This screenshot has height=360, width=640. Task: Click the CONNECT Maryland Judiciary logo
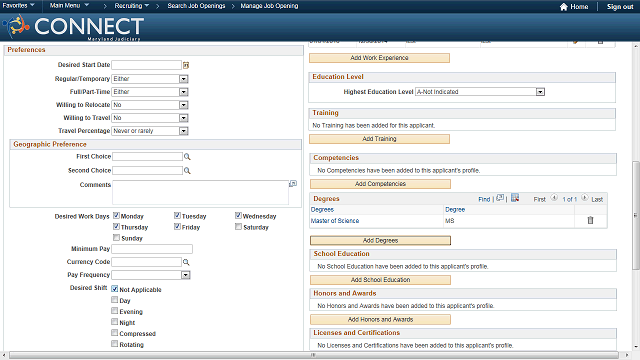click(73, 27)
